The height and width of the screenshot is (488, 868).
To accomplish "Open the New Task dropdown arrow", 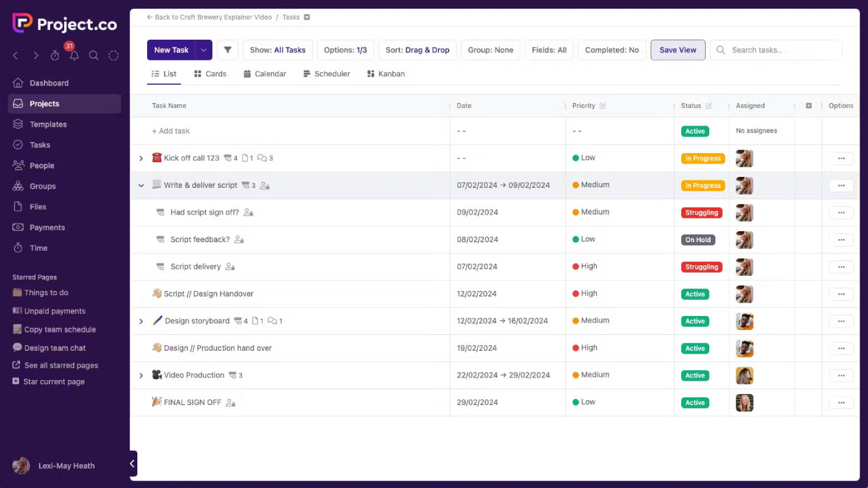I will [x=204, y=50].
